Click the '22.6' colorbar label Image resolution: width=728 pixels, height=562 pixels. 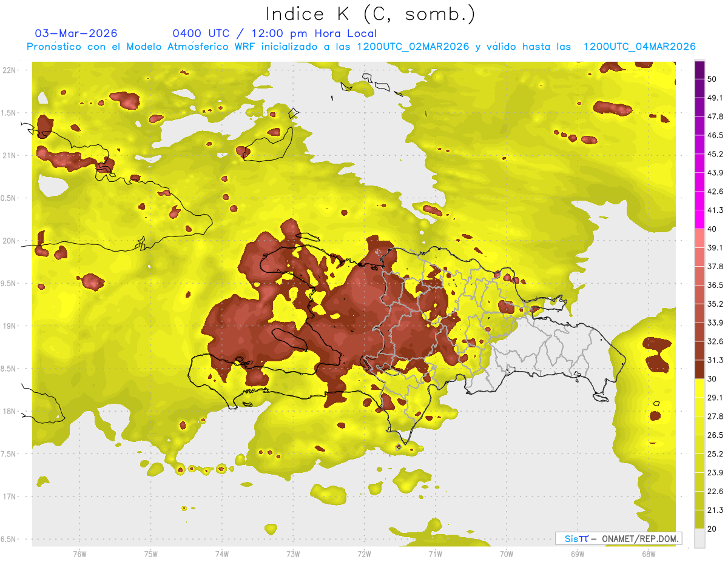coord(716,491)
